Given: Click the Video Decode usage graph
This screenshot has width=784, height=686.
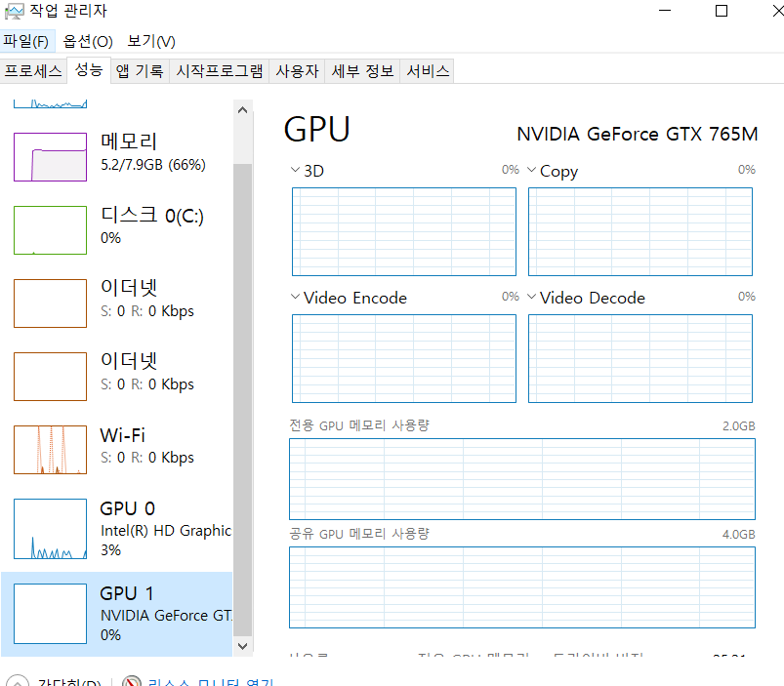Looking at the screenshot, I should tap(640, 359).
